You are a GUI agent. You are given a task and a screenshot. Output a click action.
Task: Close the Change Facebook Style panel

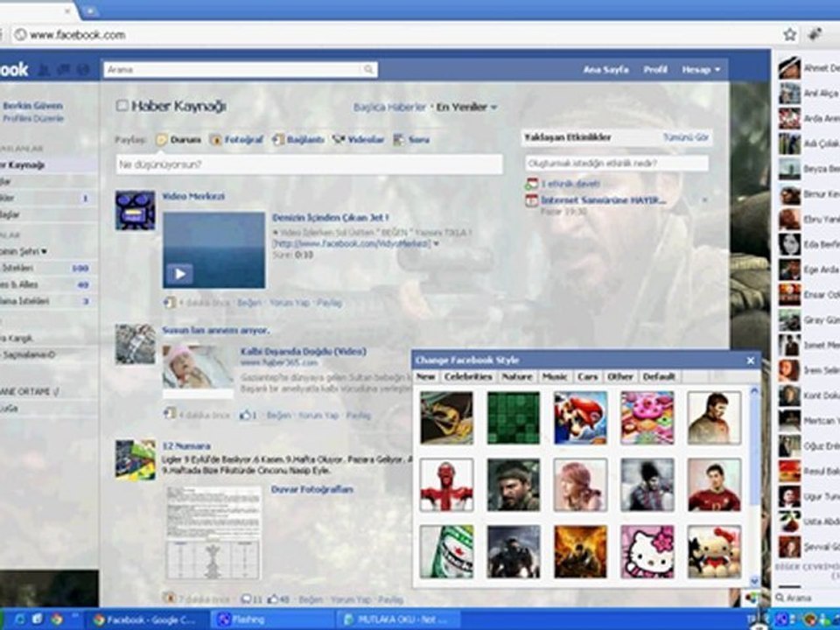click(x=751, y=360)
